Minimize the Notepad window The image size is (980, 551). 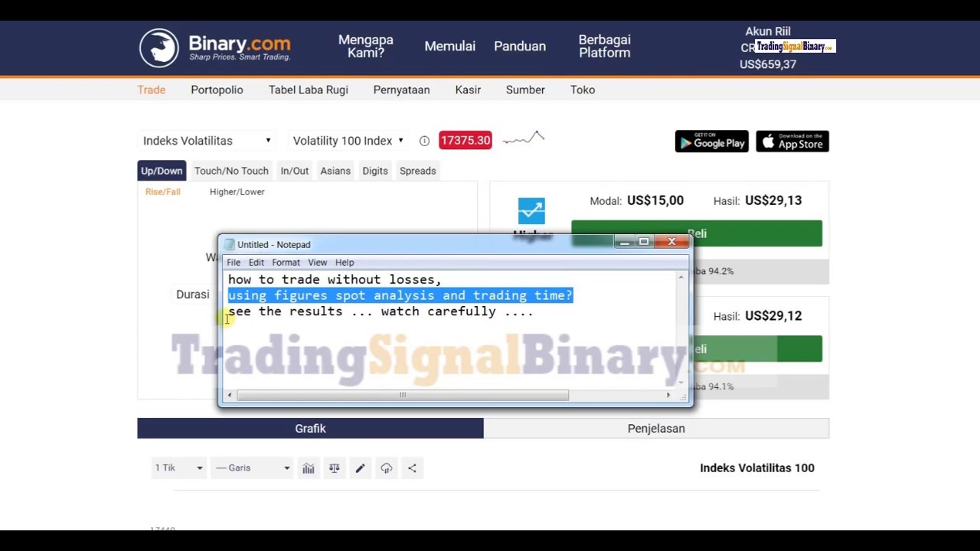(x=624, y=242)
